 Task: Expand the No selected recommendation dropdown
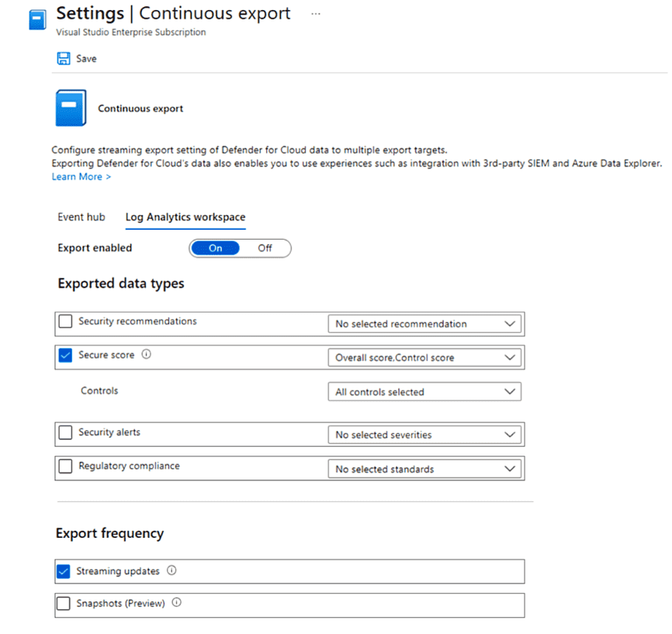[424, 324]
